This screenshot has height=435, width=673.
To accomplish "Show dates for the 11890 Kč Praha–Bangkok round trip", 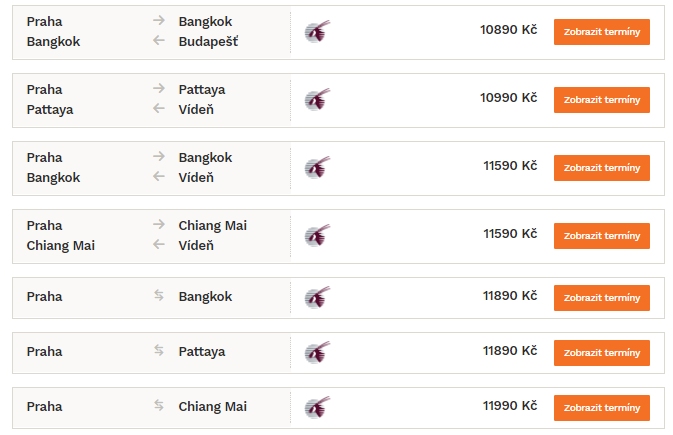I will (x=602, y=298).
